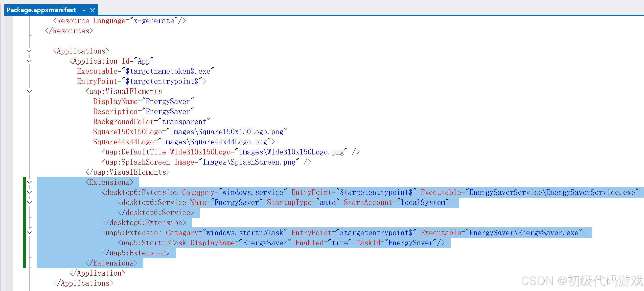Collapse the desktop6:Extension region

pos(29,192)
